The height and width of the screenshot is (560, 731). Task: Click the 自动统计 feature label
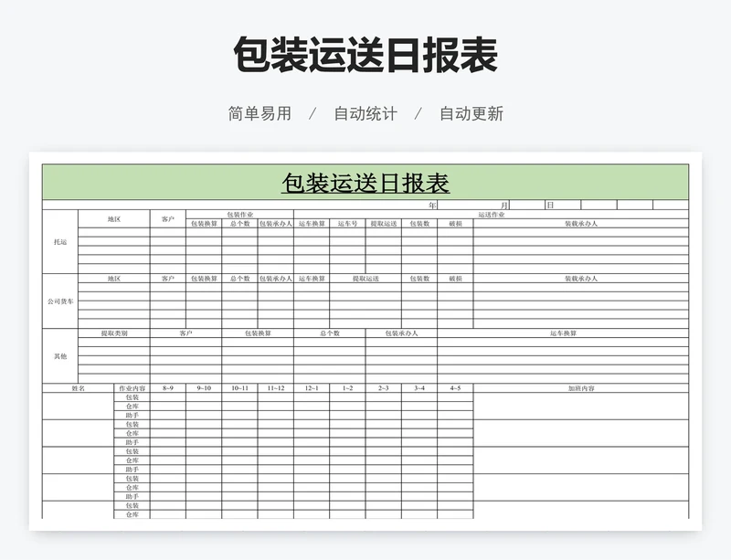click(365, 114)
